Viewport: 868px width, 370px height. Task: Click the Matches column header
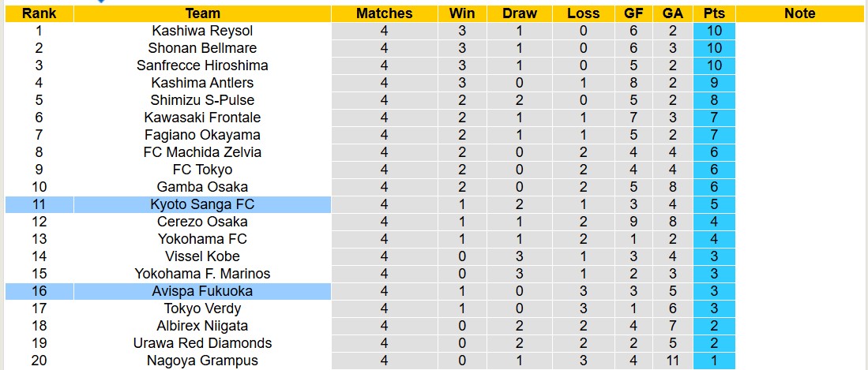pos(384,13)
